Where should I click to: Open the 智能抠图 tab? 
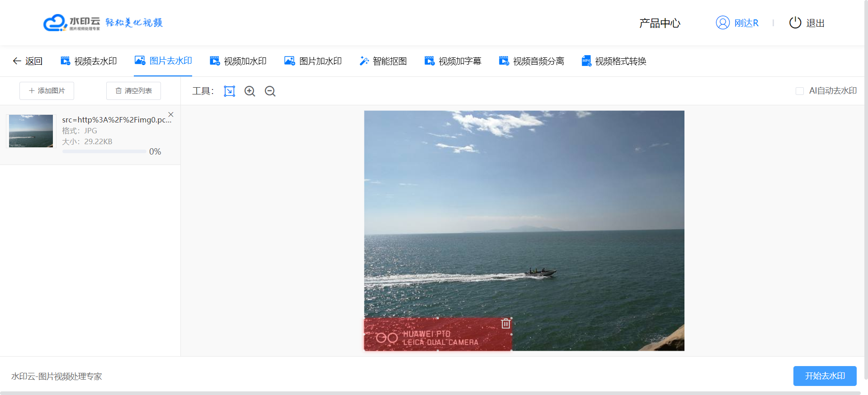pyautogui.click(x=383, y=61)
